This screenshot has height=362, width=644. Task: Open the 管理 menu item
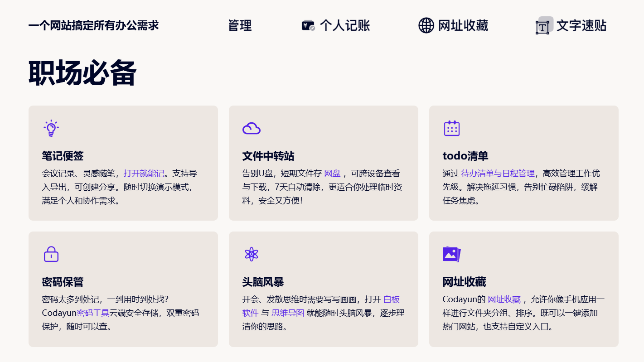click(x=240, y=26)
